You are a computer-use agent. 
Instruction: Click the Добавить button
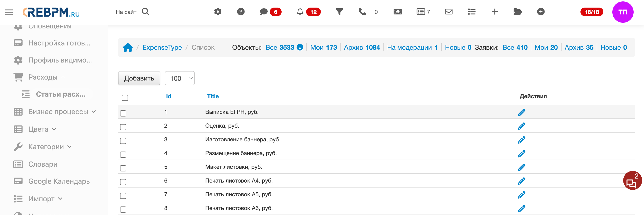coord(139,78)
